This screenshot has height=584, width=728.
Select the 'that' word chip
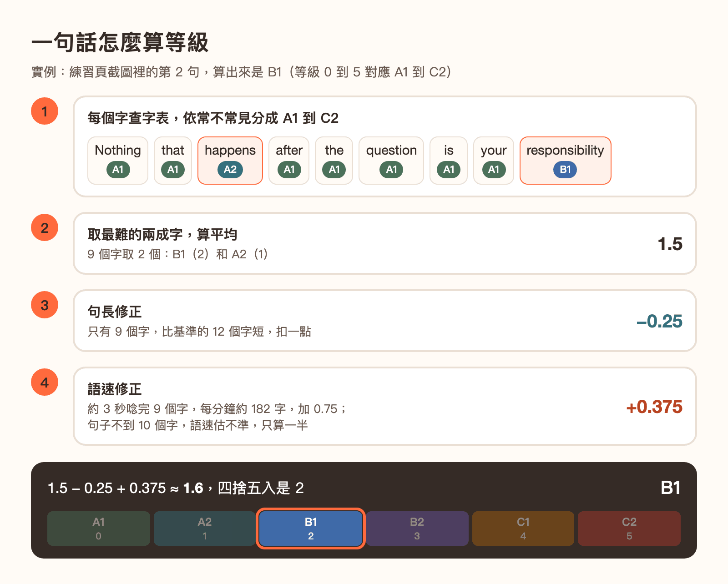click(x=173, y=161)
